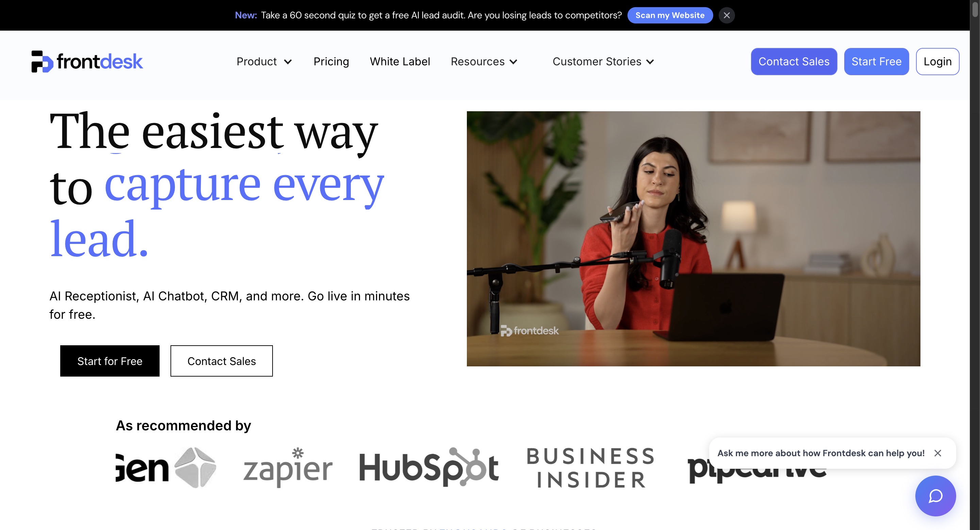Expand the Customer Stories dropdown

coord(603,62)
